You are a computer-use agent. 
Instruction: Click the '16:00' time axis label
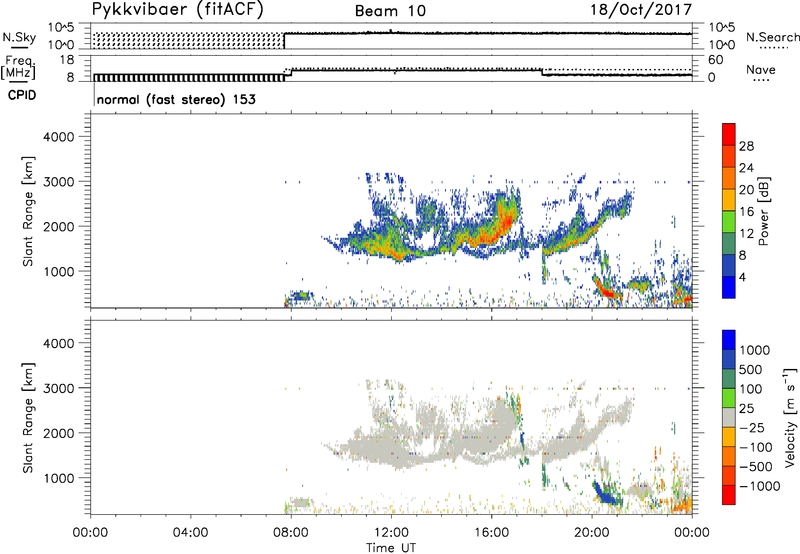491,533
